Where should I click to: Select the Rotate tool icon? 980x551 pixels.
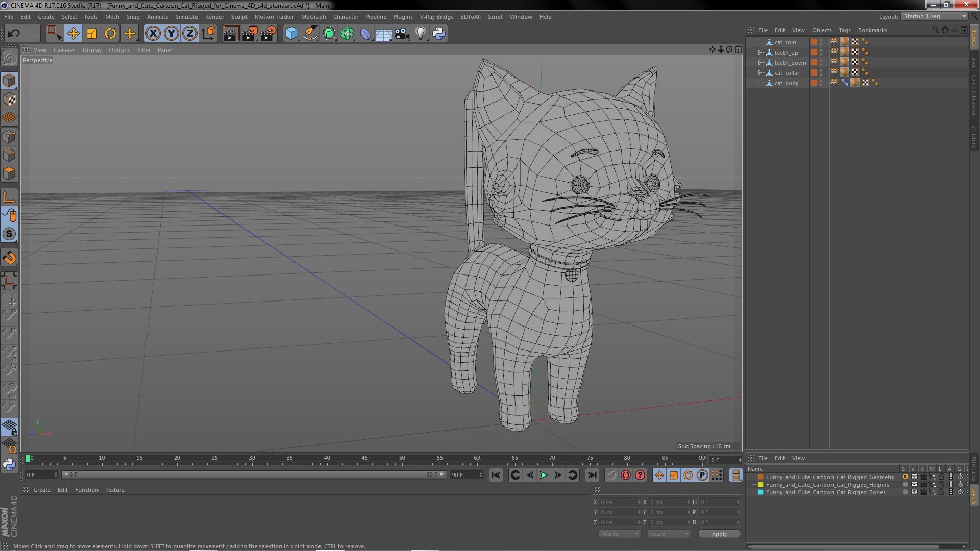tap(110, 34)
